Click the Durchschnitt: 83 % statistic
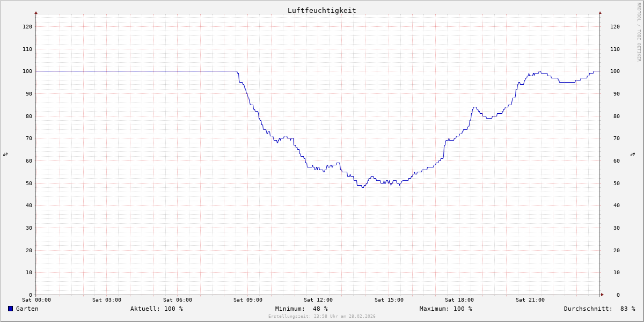Screen dimensions: 644x322 599,309
